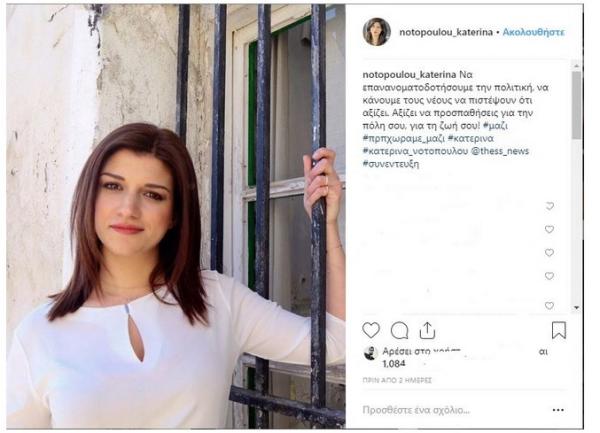This screenshot has width=600, height=433.
Task: Open the @thess_news mention
Action: pyautogui.click(x=500, y=151)
